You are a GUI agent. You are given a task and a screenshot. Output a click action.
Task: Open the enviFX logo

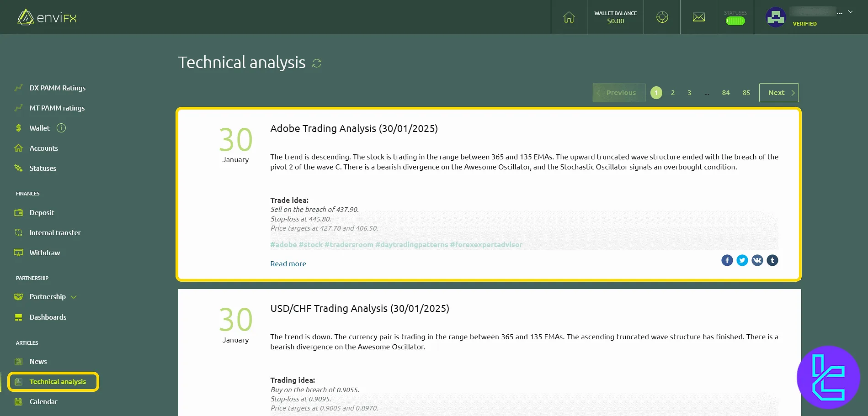point(46,17)
